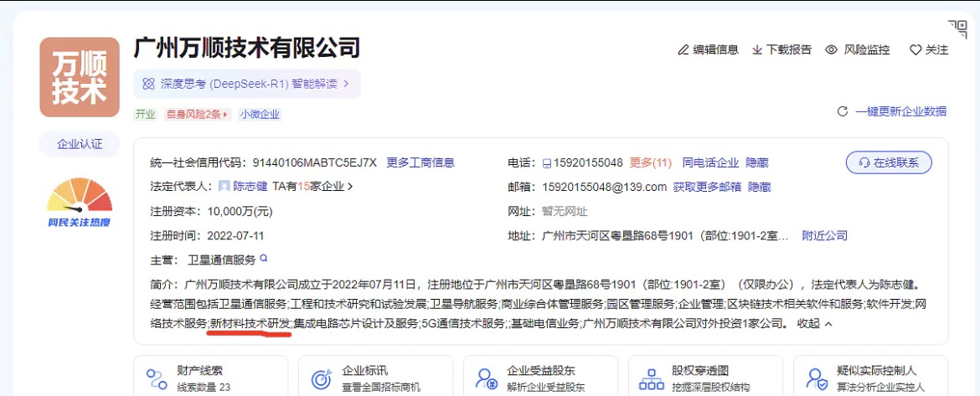Click 隐藏 next to email address
Screen dimensions: 980x396
tap(760, 186)
